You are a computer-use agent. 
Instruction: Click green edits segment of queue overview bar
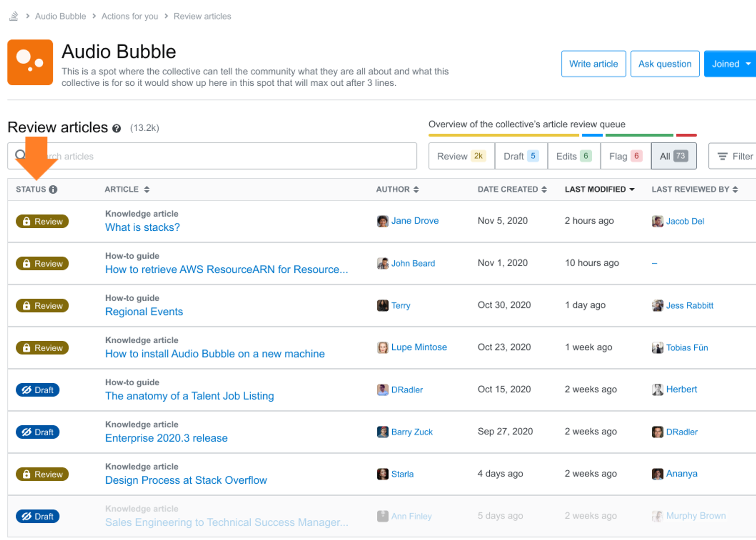coord(639,135)
